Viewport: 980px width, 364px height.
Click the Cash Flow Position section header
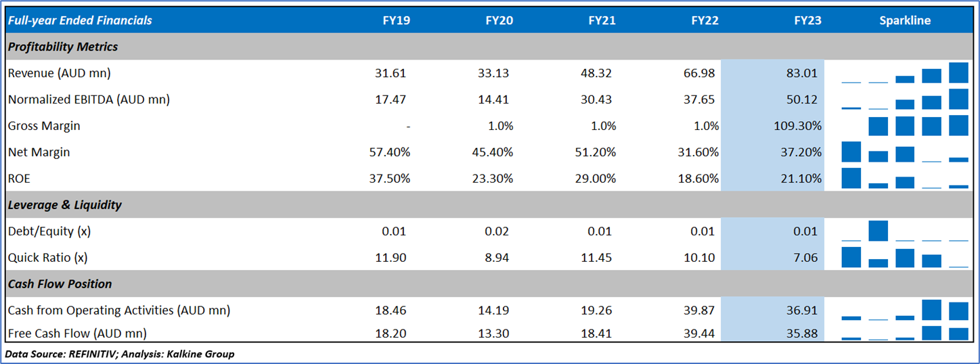coord(60,284)
